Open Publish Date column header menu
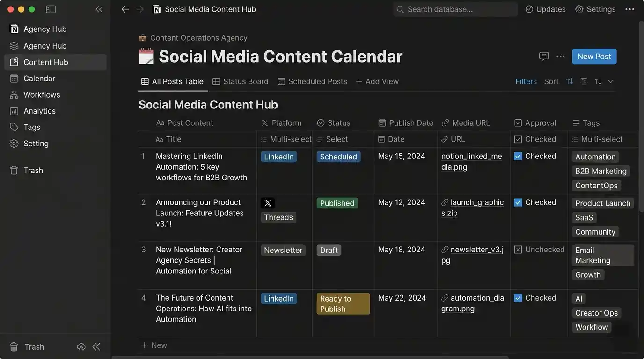 pos(406,123)
